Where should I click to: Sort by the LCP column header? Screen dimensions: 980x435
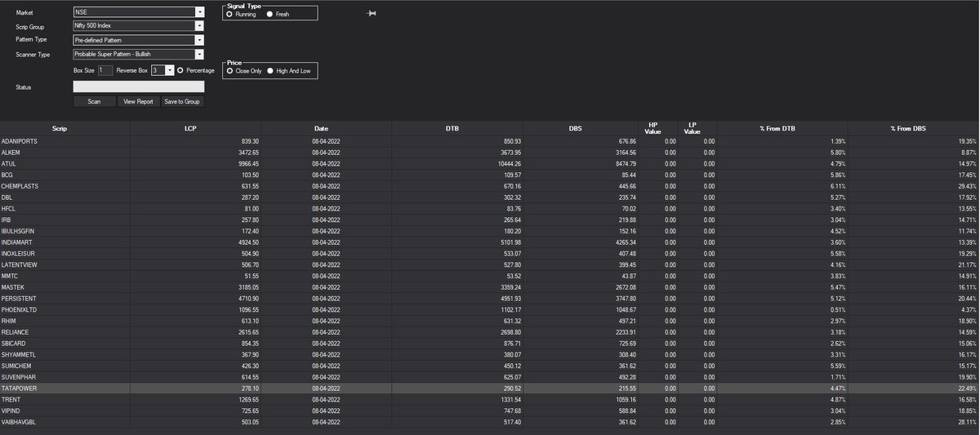coord(195,128)
